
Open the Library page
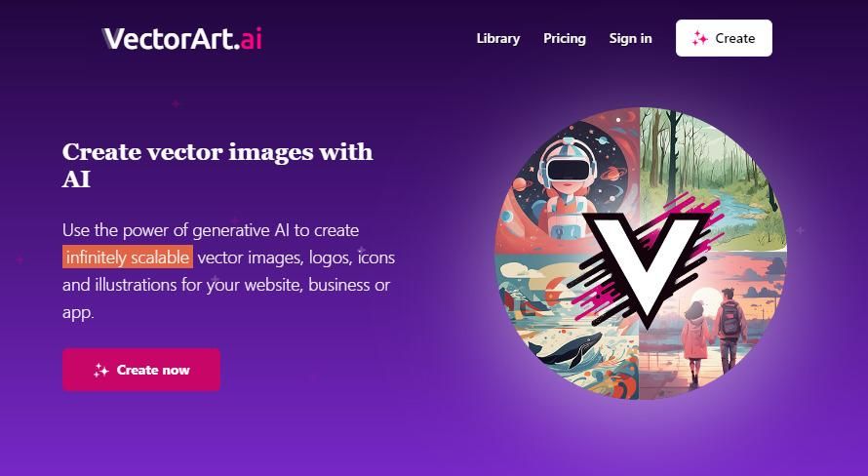click(x=498, y=38)
